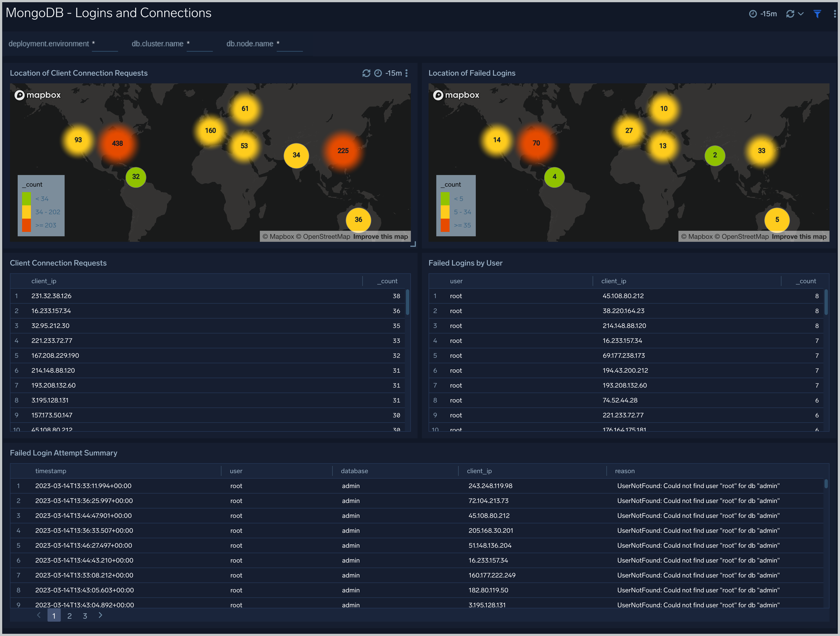840x636 pixels.
Task: Select row with client IP 231.32.38.126
Action: point(207,296)
